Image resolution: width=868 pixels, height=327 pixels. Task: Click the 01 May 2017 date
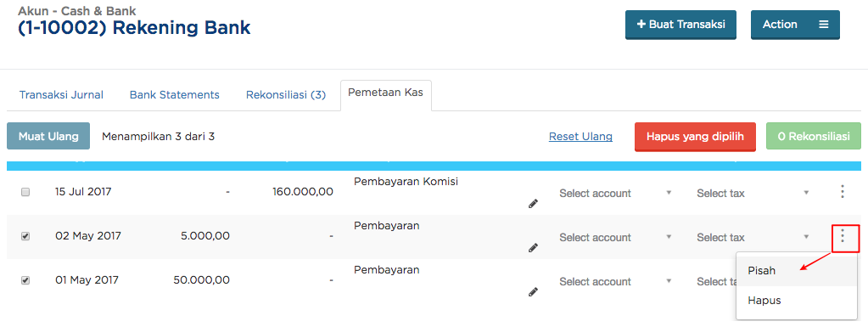tap(87, 280)
